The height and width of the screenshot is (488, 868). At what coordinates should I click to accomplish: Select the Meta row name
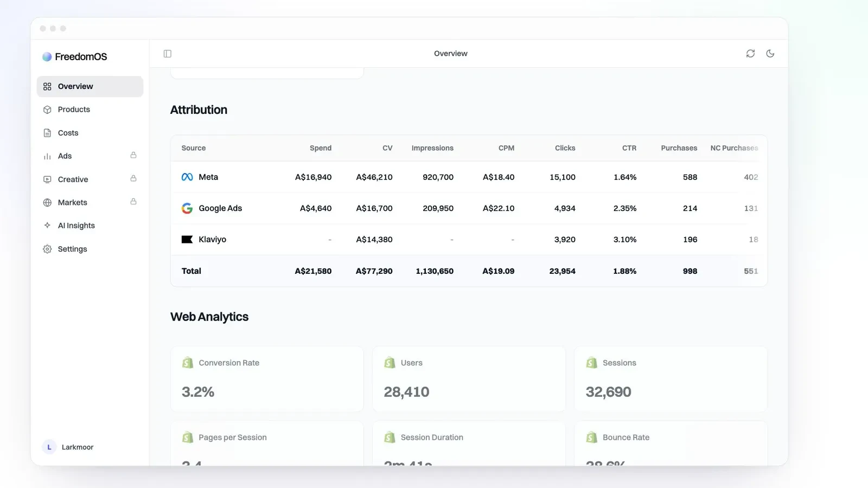(208, 177)
